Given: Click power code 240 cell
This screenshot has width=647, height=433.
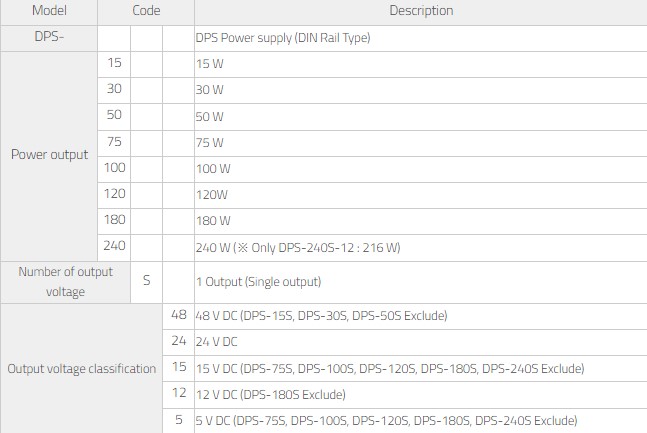Looking at the screenshot, I should tap(114, 246).
